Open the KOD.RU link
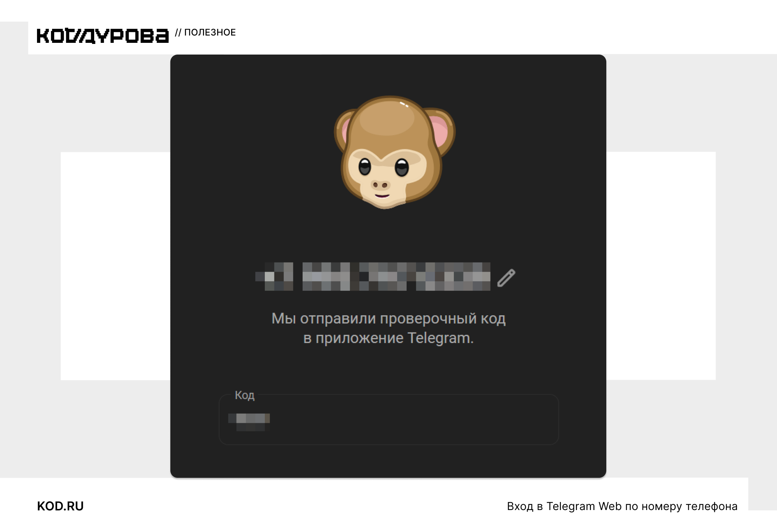 [x=60, y=506]
